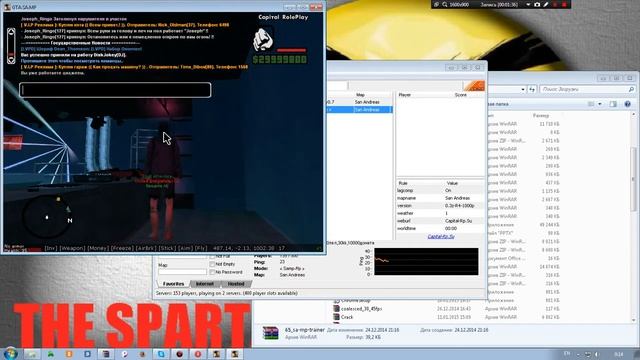The image size is (640, 360).
Task: Click the chat input box in the game window
Action: click(x=115, y=90)
